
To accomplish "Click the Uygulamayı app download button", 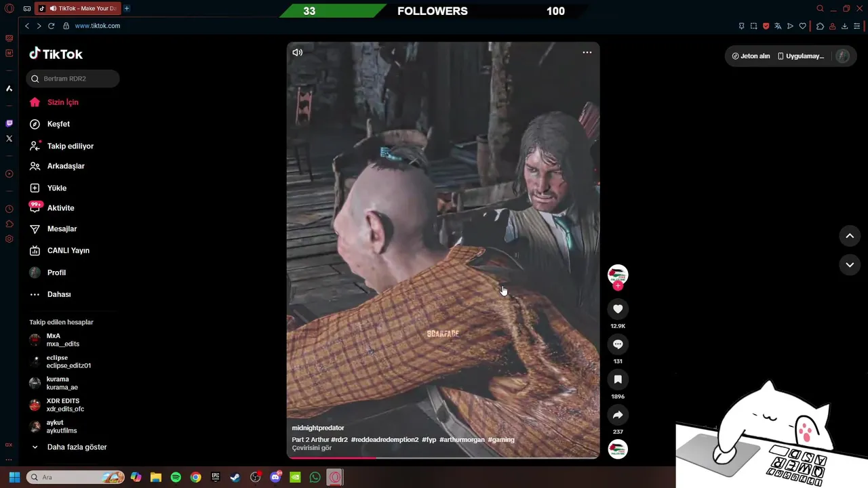I will 801,56.
